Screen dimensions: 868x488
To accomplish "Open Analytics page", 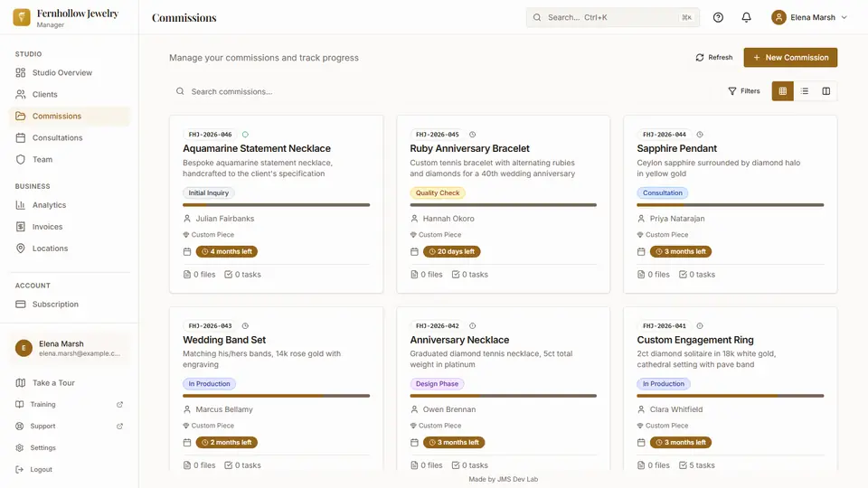I will [70, 205].
